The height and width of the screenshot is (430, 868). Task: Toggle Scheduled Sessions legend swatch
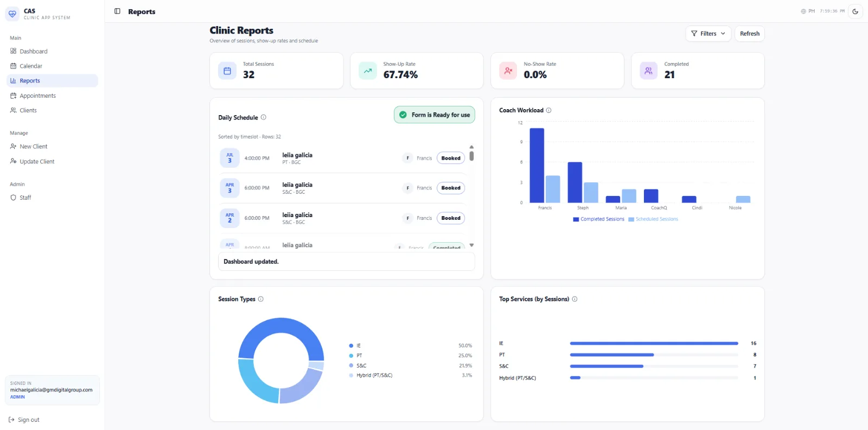click(631, 219)
